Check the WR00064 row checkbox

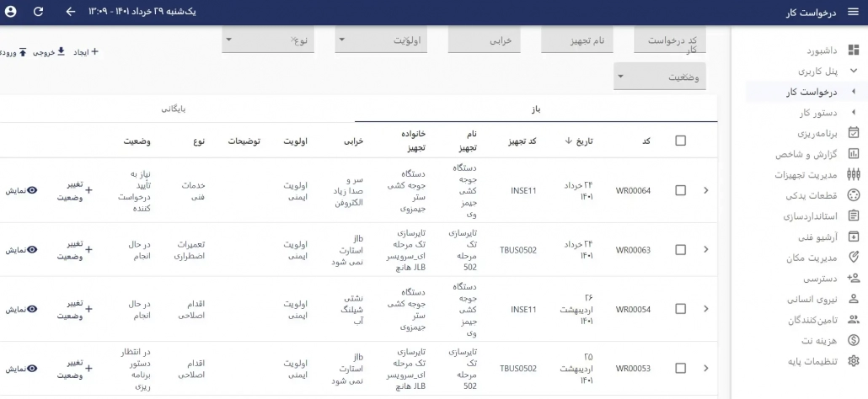pos(680,190)
